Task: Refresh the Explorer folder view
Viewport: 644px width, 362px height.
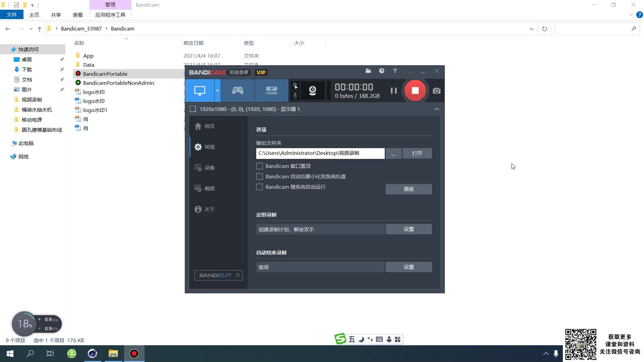Action: click(x=545, y=29)
